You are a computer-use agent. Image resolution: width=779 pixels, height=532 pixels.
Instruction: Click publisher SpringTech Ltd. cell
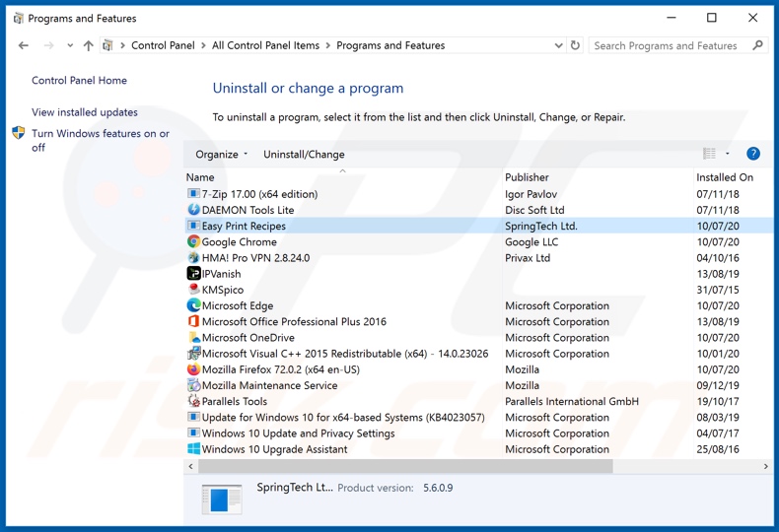coord(541,226)
